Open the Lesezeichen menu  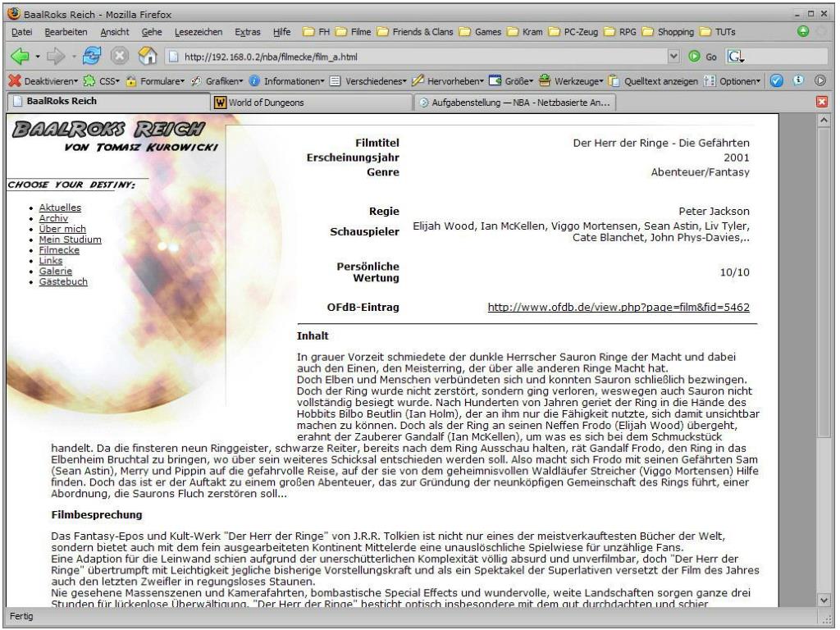[199, 32]
